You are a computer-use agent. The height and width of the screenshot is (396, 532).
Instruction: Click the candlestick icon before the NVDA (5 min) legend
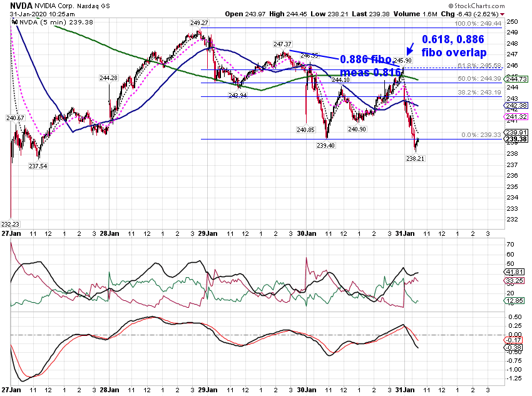14,23
